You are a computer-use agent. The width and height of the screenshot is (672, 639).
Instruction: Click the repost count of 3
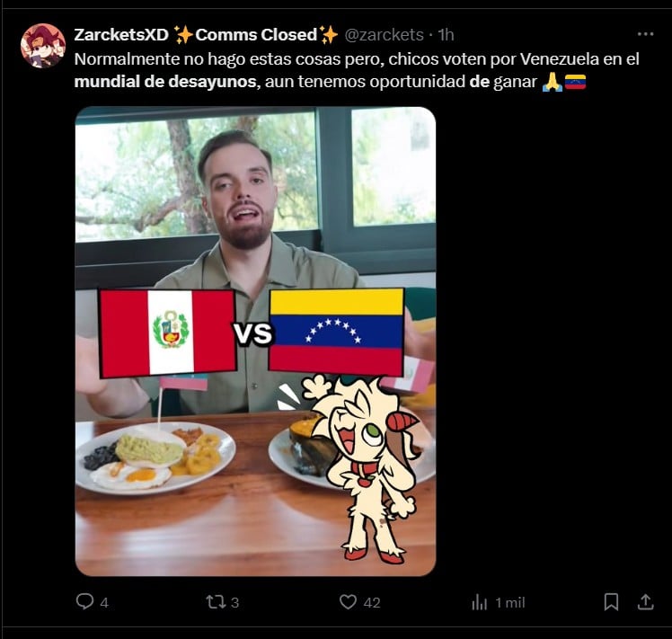234,602
